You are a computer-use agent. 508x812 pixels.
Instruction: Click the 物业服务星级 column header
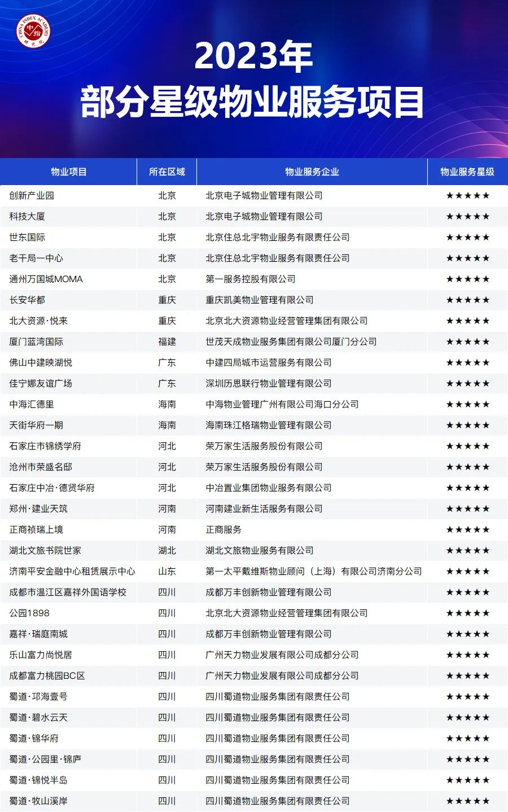467,172
